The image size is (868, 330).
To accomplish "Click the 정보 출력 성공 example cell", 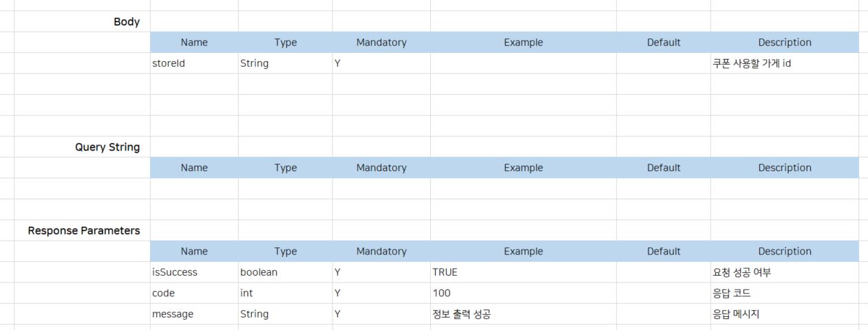I will [523, 314].
